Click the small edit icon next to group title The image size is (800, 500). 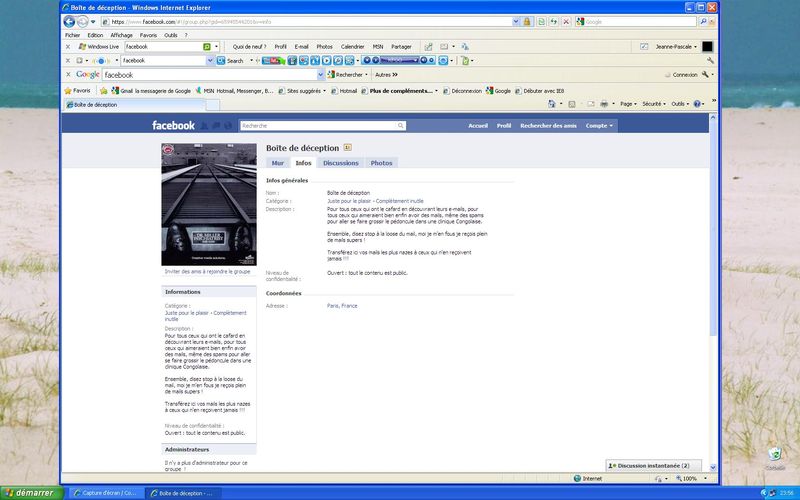tap(347, 148)
